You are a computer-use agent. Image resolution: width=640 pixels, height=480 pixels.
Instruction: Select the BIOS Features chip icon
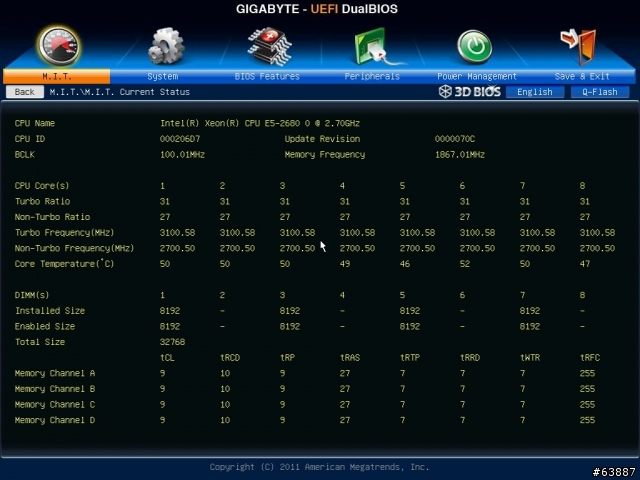(269, 46)
